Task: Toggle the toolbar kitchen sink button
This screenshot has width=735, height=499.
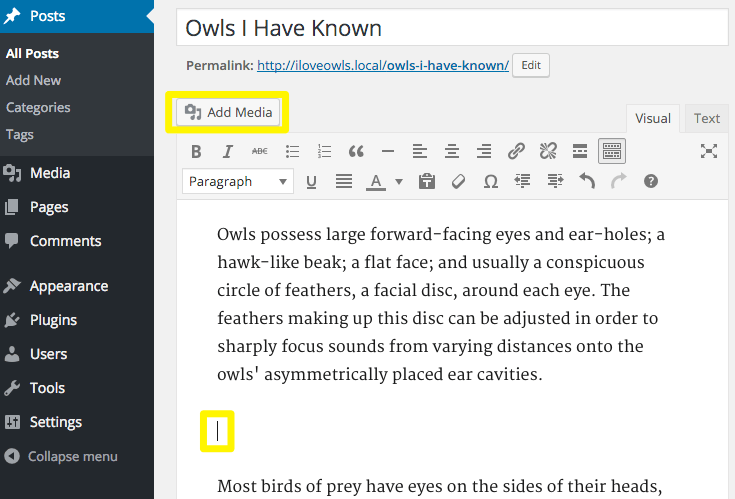Action: pyautogui.click(x=612, y=151)
